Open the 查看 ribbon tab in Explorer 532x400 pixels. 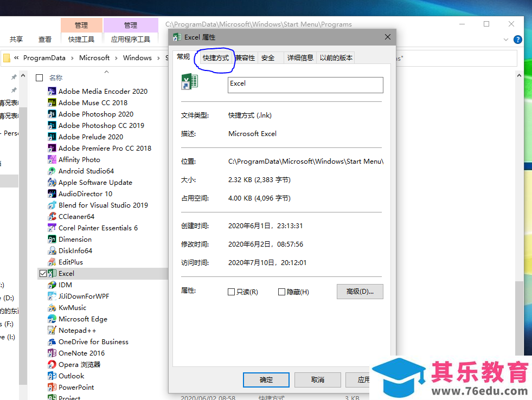(45, 40)
